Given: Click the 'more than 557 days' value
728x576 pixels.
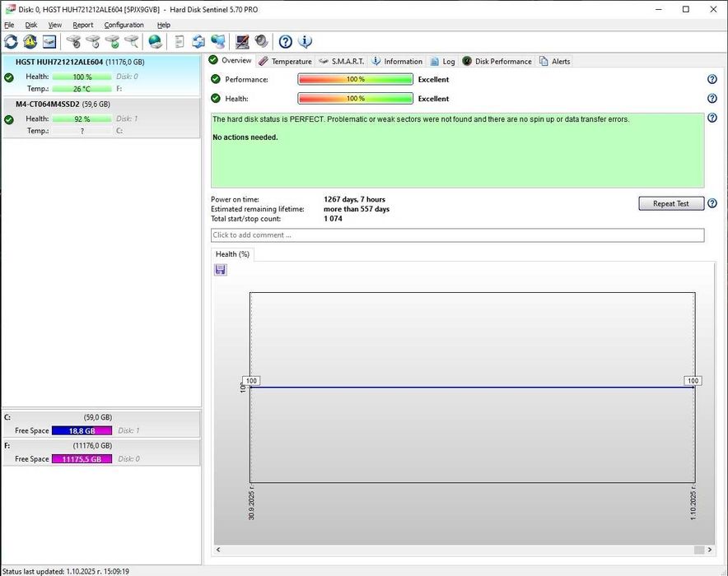Looking at the screenshot, I should [356, 209].
